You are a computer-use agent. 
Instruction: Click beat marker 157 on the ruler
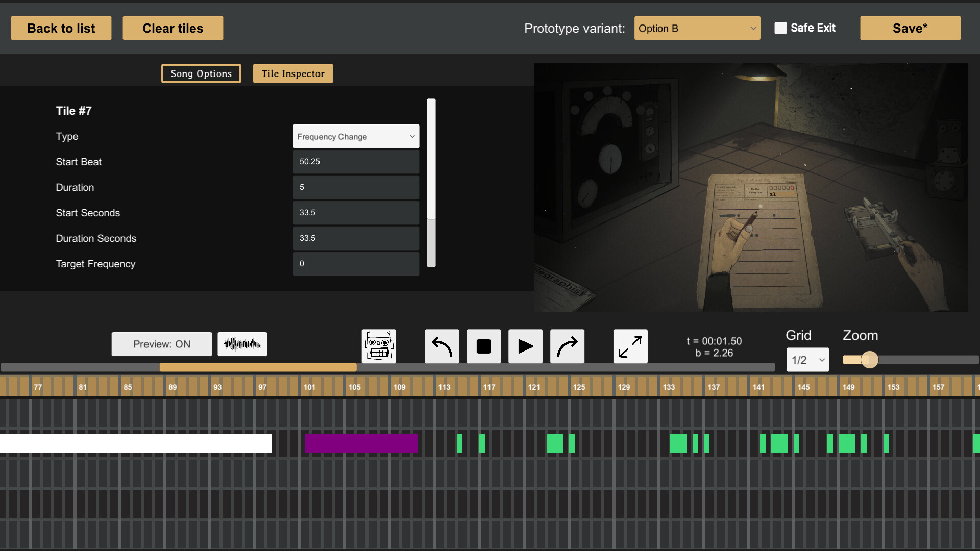938,387
